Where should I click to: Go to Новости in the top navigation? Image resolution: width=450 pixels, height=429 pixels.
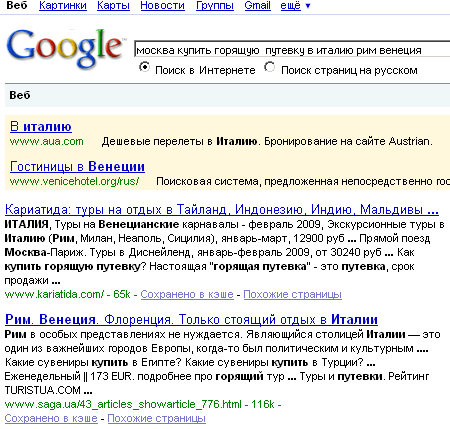tap(162, 6)
